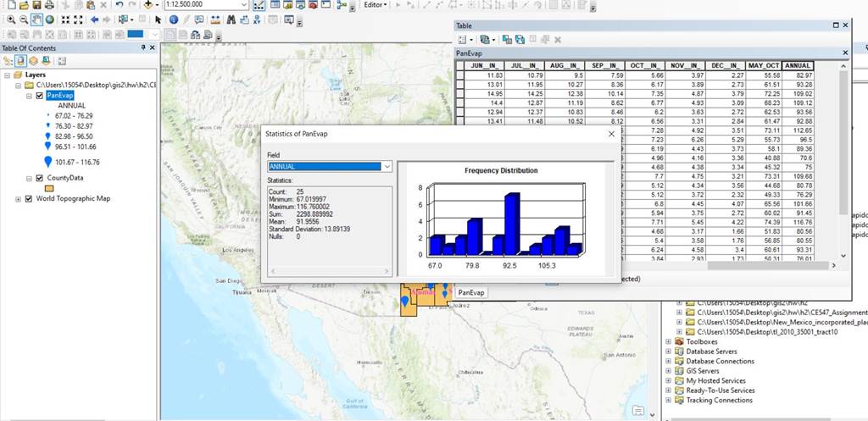Click the CountyData orange symbol swatch
The height and width of the screenshot is (421, 868).
tap(49, 188)
